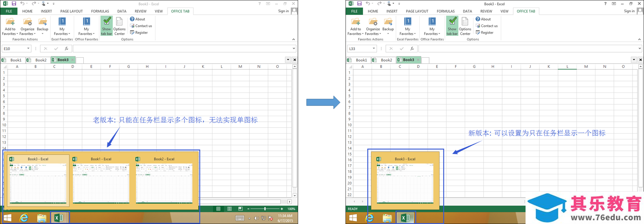
Task: Open PAGE LAYOUT tab in right window
Action: [x=417, y=11]
